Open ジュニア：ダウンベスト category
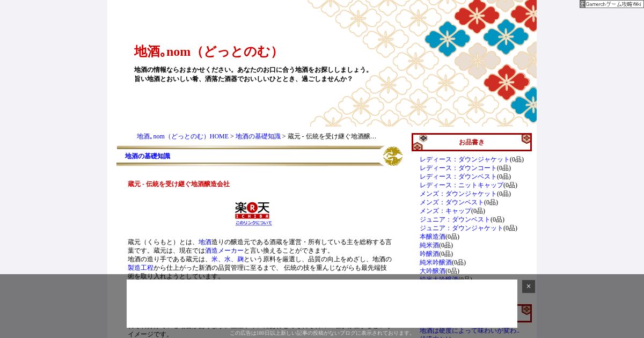 pos(455,219)
